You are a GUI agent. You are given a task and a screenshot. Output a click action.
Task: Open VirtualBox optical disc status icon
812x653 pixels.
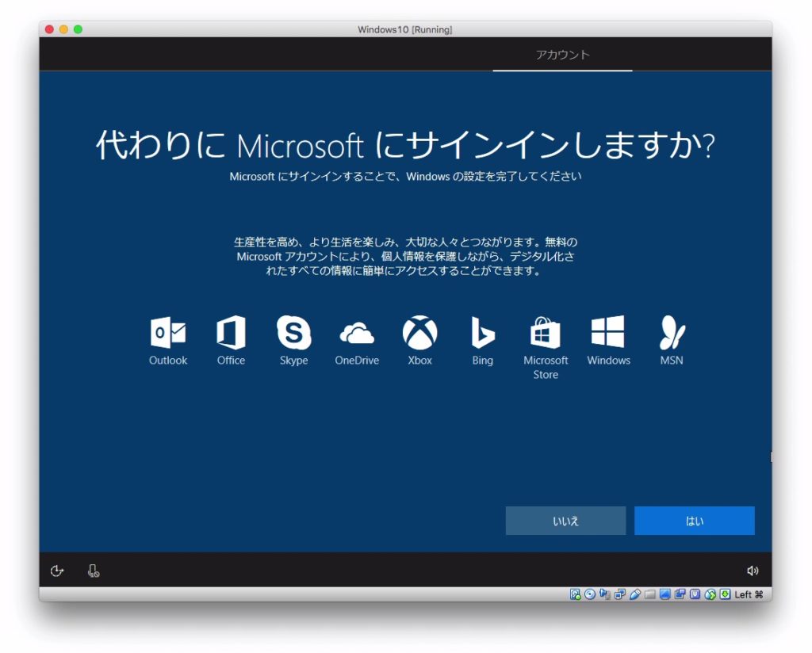(x=590, y=594)
